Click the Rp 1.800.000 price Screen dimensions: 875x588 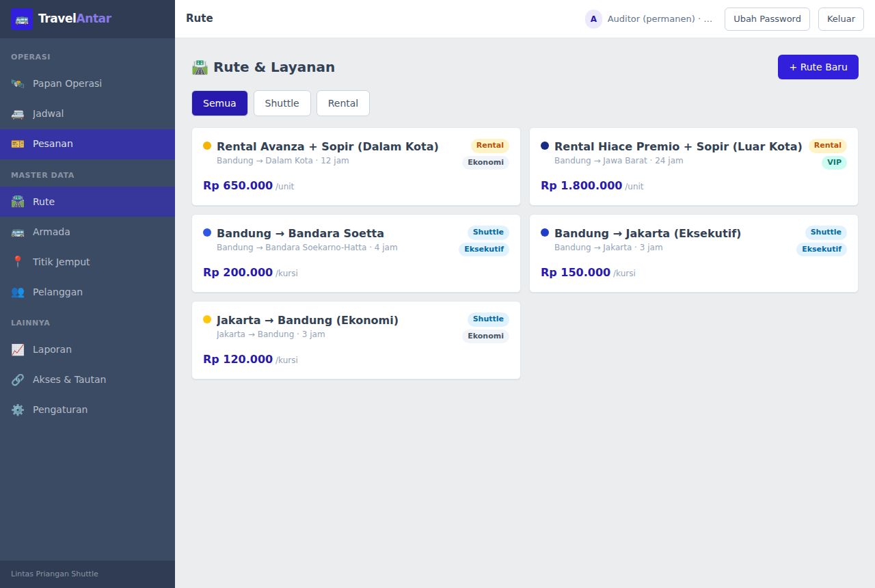tap(582, 185)
